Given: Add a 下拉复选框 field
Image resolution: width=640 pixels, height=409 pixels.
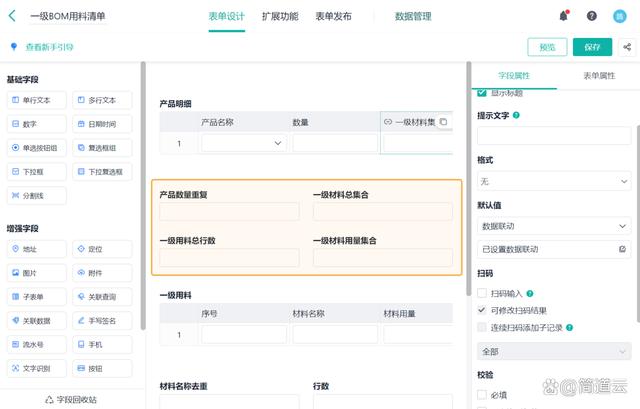Looking at the screenshot, I should pyautogui.click(x=102, y=172).
